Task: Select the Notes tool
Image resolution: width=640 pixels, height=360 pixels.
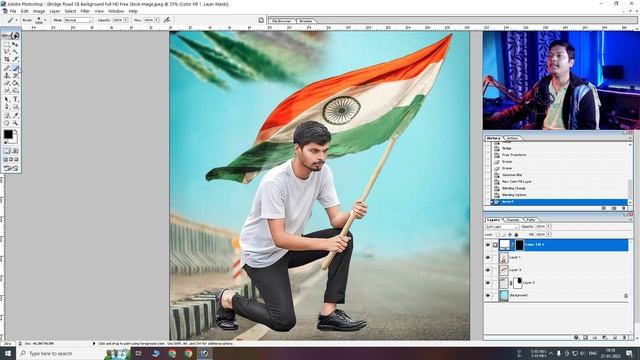Action: (7, 115)
